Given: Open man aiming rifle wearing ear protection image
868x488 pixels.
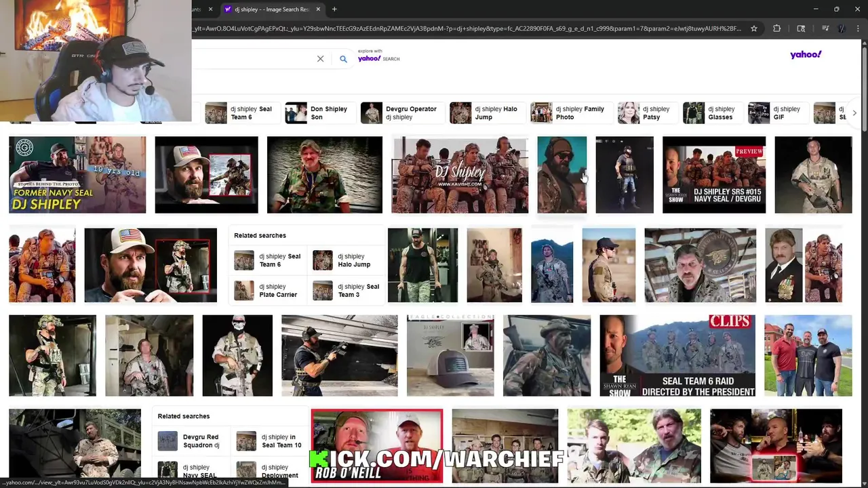Looking at the screenshot, I should (x=340, y=355).
